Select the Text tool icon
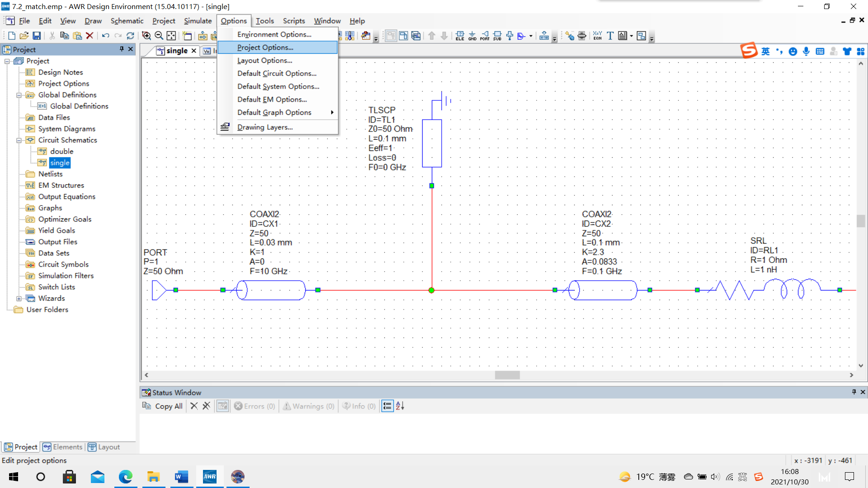868x488 pixels. pos(610,36)
